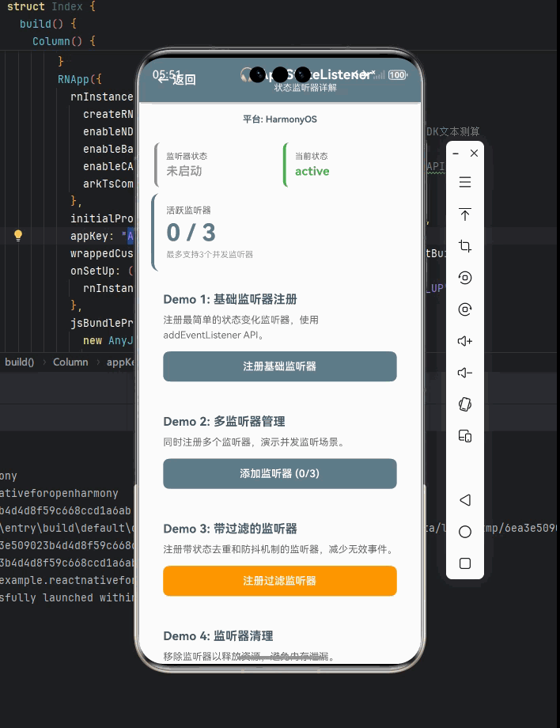Click 'struct Index {' line in editor
The width and height of the screenshot is (560, 728).
(51, 6)
